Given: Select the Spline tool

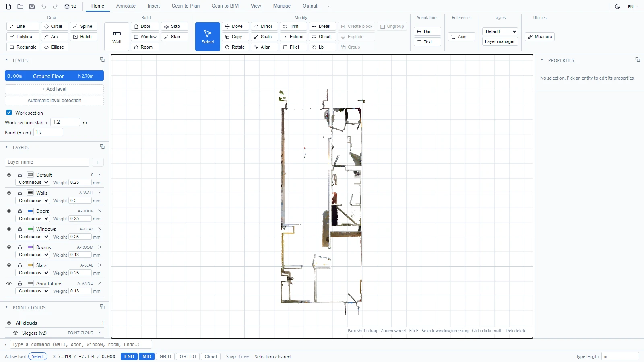Looking at the screenshot, I should [84, 26].
